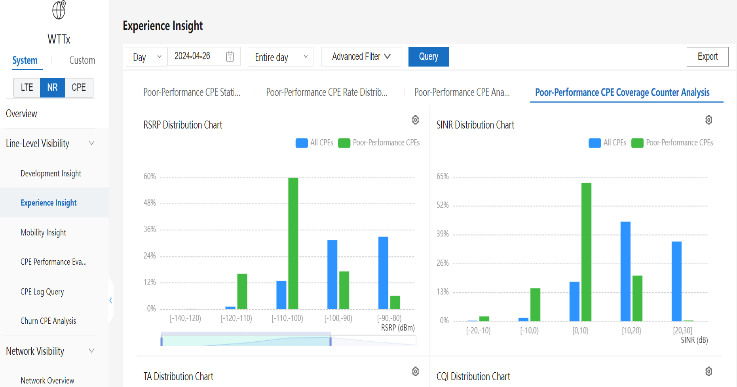The image size is (737, 387).
Task: Click the green bar for RSRP [-120,-110)
Action: (242, 291)
